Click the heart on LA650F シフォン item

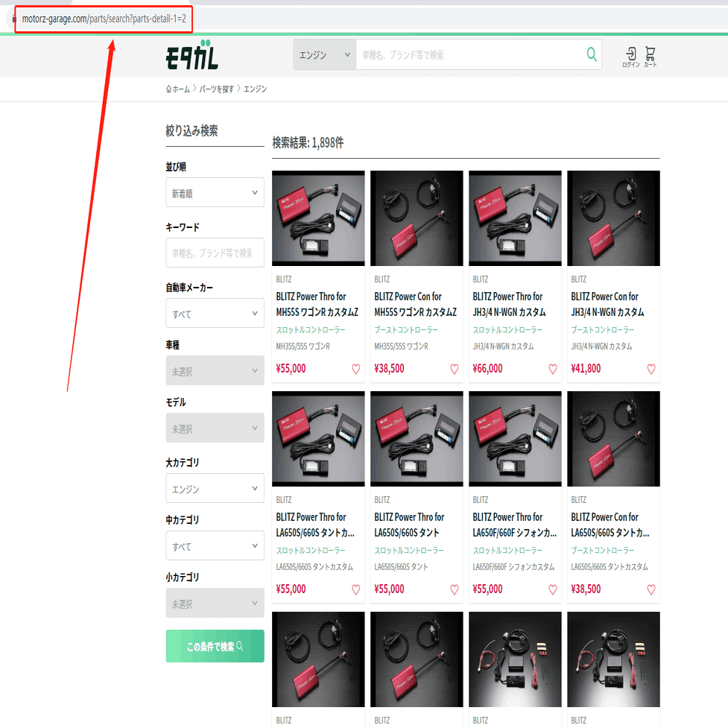point(552,589)
